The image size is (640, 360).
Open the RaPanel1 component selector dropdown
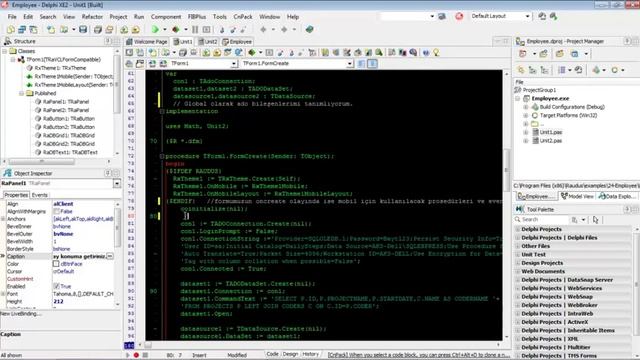pos(117,184)
